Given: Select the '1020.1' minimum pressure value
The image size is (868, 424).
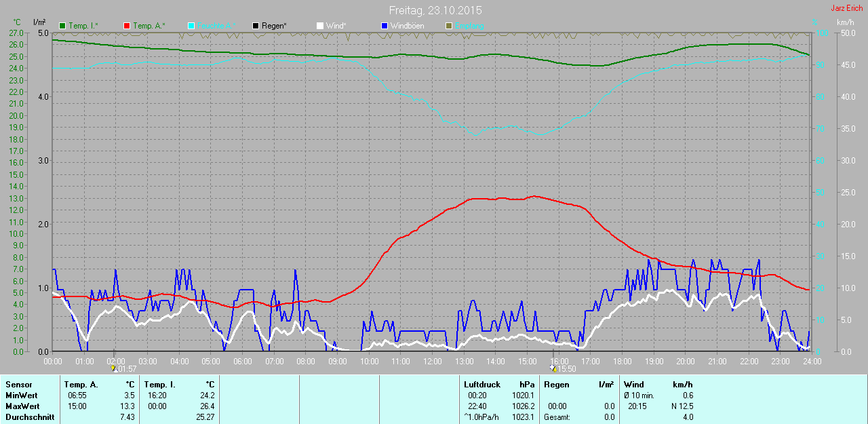Looking at the screenshot, I should coord(524,396).
